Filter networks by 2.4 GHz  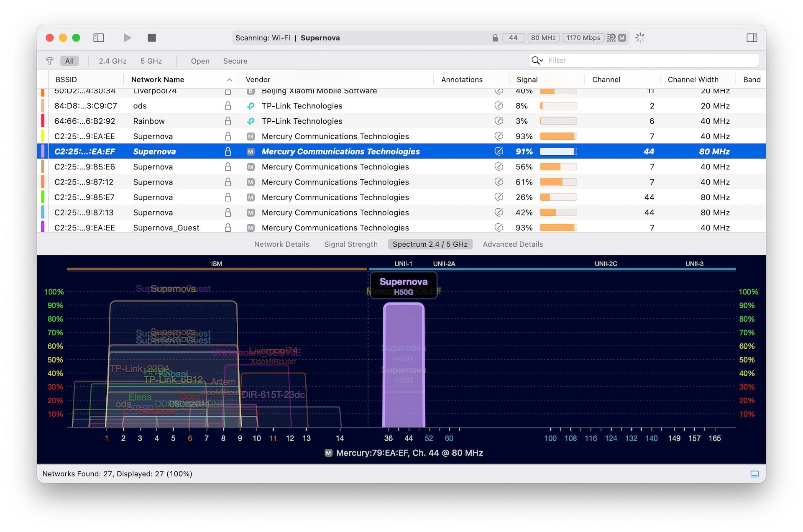pyautogui.click(x=113, y=61)
